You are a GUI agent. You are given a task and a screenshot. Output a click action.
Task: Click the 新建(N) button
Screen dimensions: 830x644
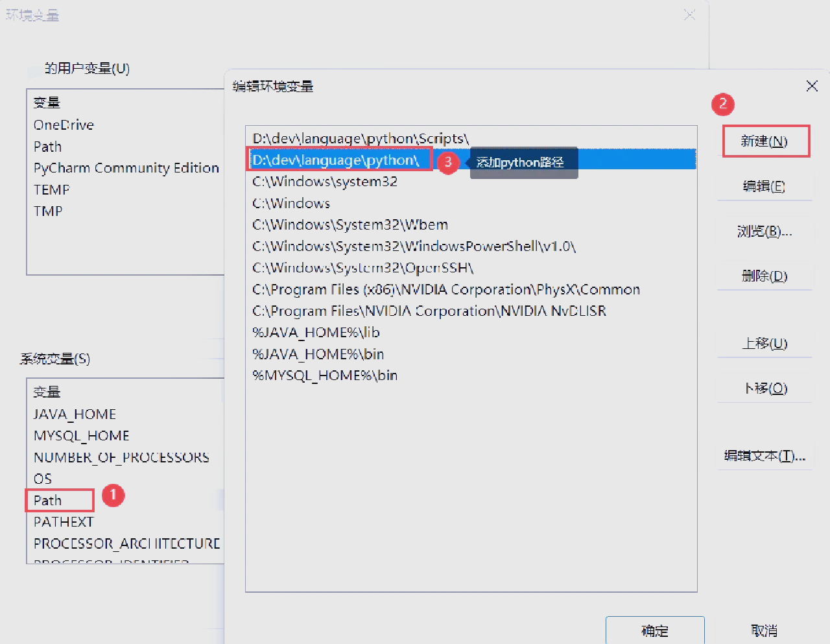(765, 141)
